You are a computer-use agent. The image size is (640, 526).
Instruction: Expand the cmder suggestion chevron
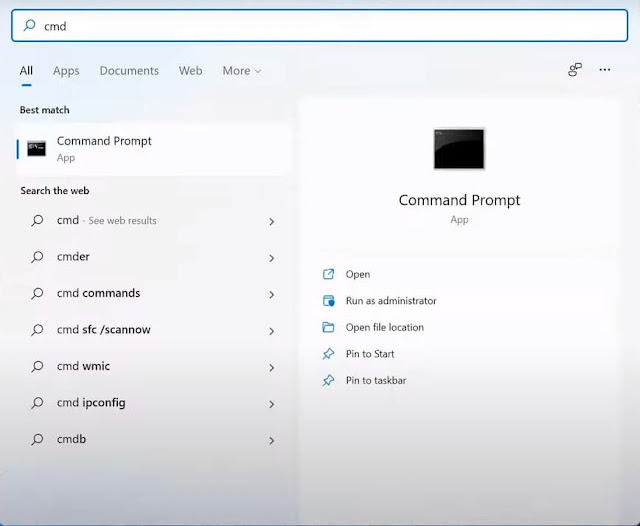tap(271, 258)
